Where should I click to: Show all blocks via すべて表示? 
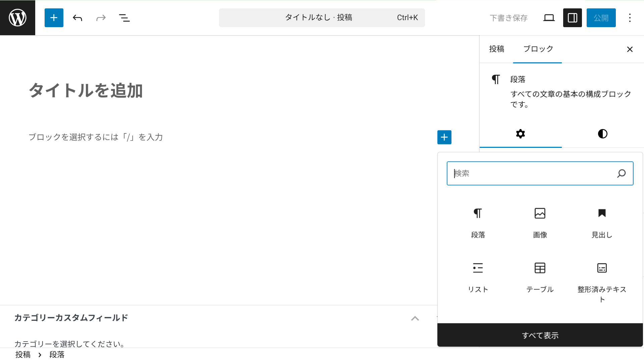pyautogui.click(x=540, y=335)
